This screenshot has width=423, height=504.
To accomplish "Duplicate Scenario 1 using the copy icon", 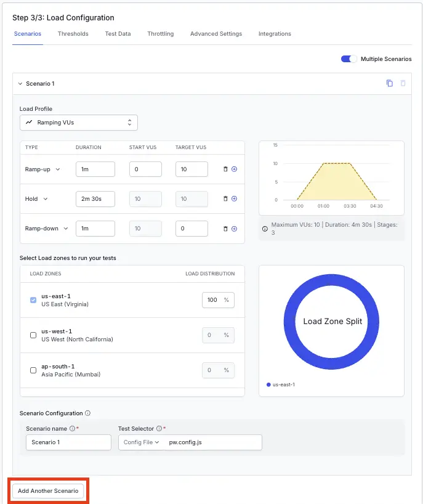I will (x=389, y=83).
